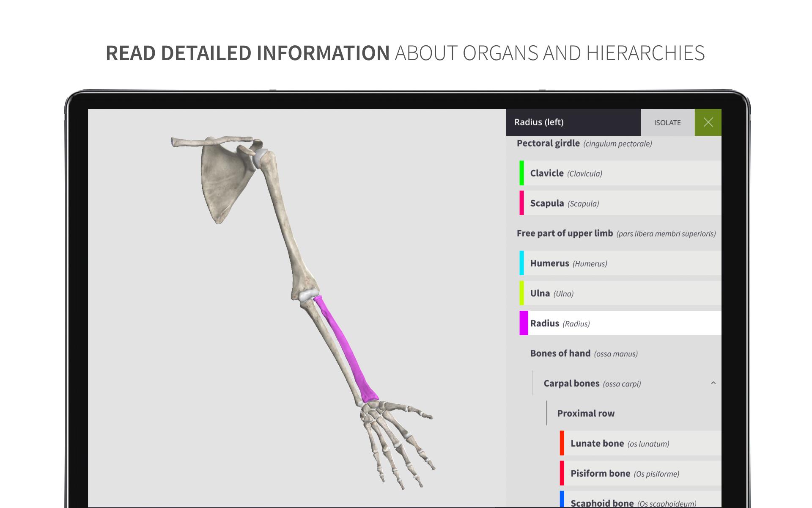Select the Clavicle row
812x508 pixels.
620,173
